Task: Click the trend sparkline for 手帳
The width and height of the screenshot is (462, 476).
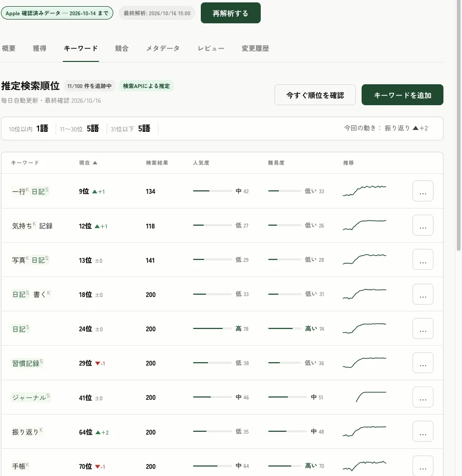Action: 364,466
